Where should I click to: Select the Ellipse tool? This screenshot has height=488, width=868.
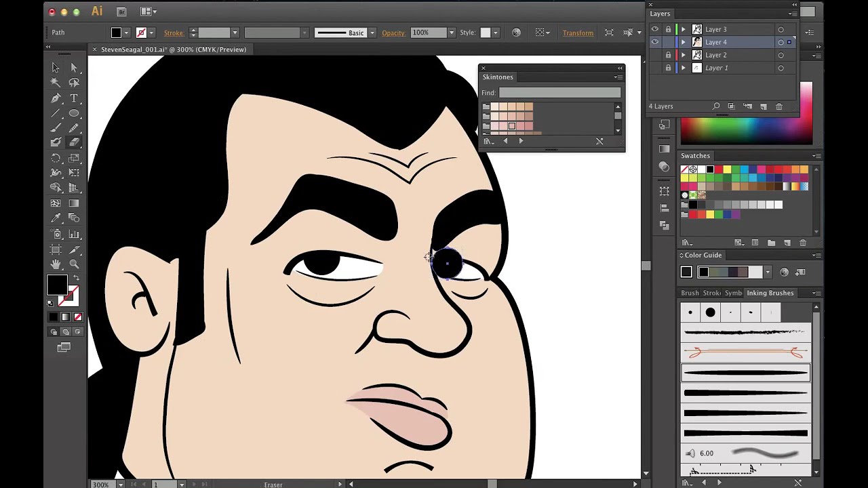(74, 113)
